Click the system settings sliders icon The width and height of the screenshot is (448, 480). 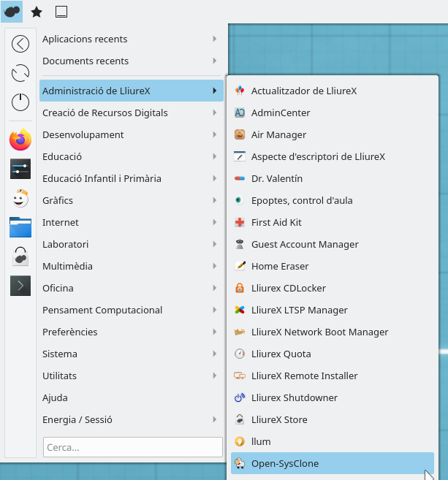point(20,169)
